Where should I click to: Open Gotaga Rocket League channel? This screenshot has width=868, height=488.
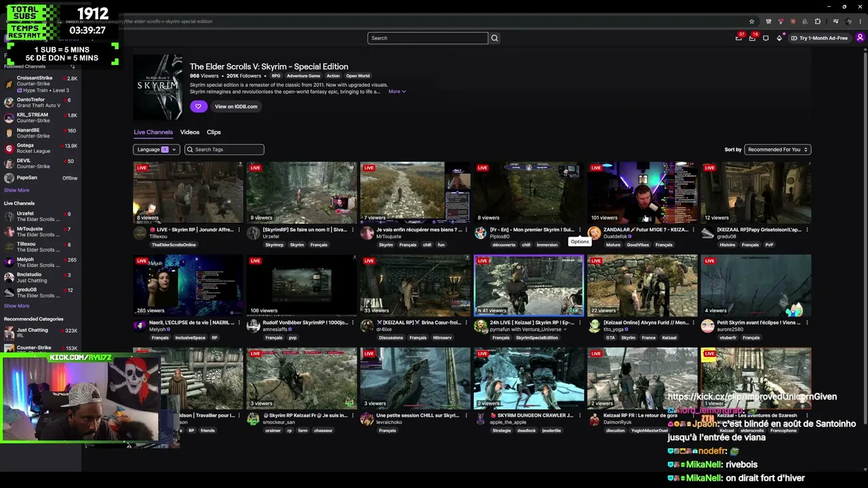tap(41, 148)
